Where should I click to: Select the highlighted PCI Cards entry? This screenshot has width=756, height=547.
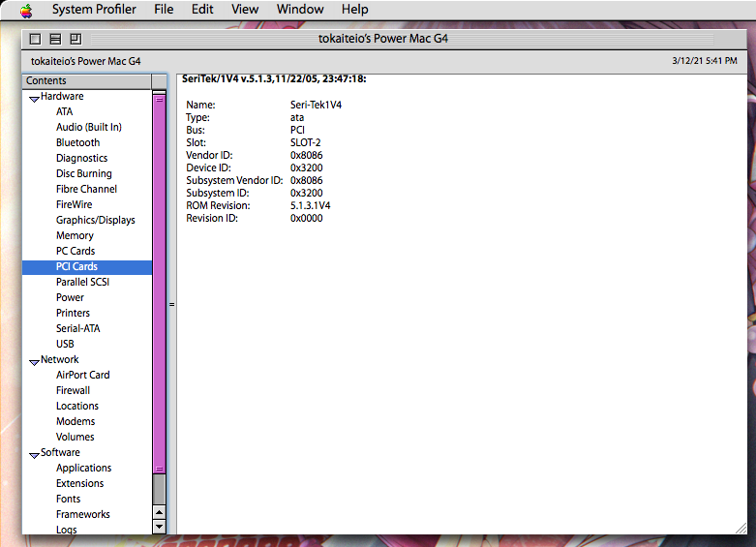(87, 267)
